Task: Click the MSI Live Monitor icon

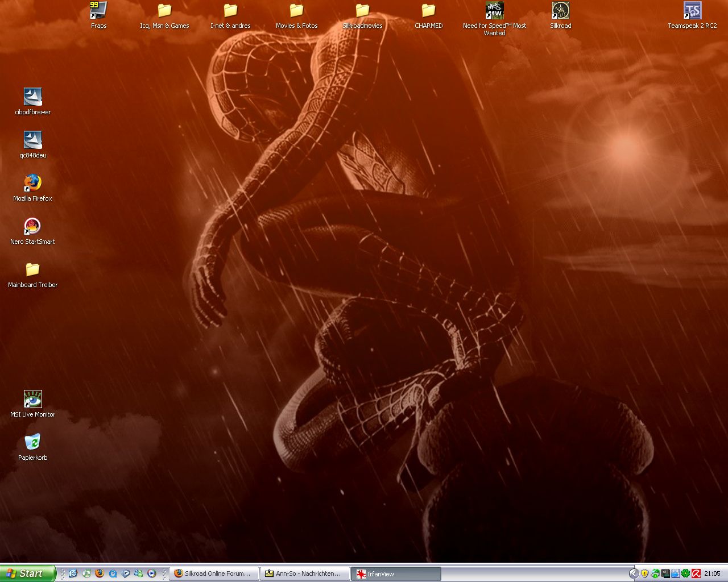Action: tap(32, 399)
